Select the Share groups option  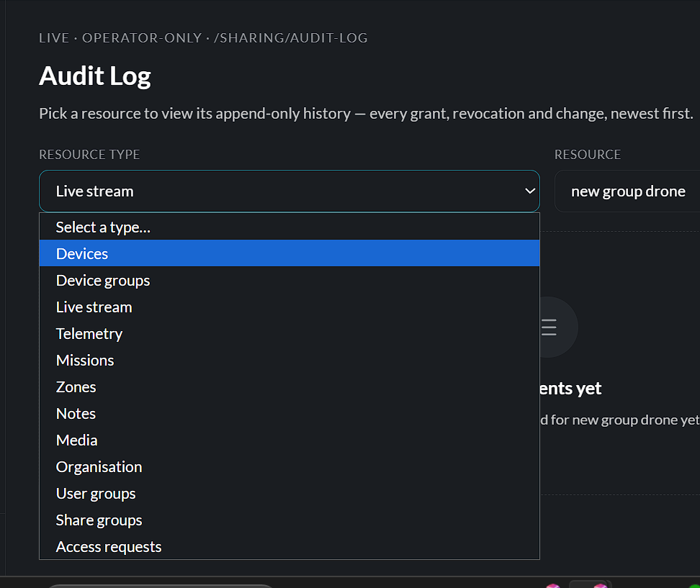[290, 520]
